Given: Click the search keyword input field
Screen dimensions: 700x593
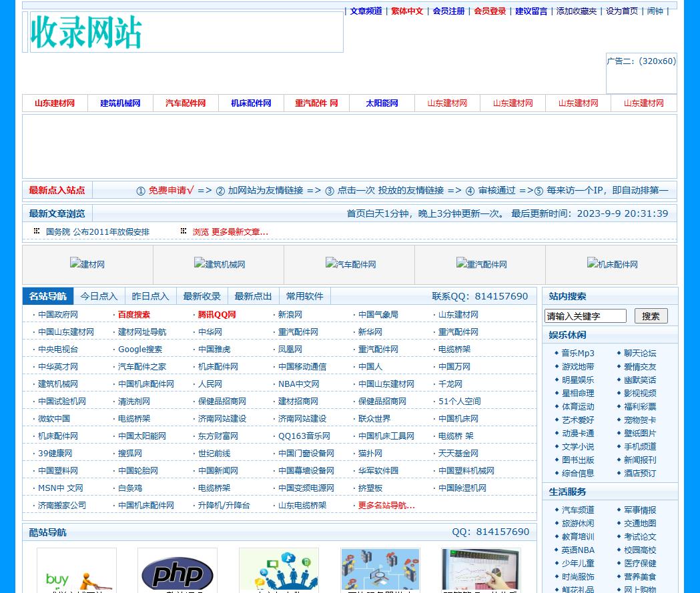Looking at the screenshot, I should (x=585, y=316).
